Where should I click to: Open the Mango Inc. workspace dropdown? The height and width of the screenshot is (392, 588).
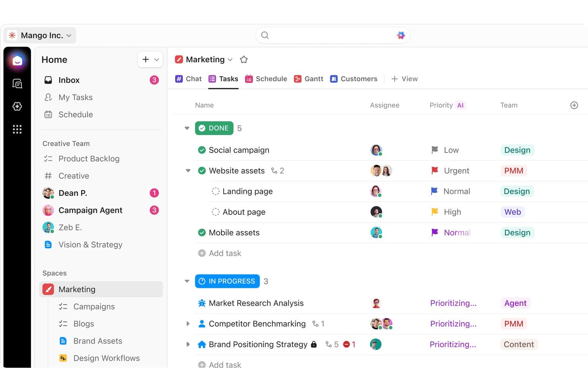[40, 35]
